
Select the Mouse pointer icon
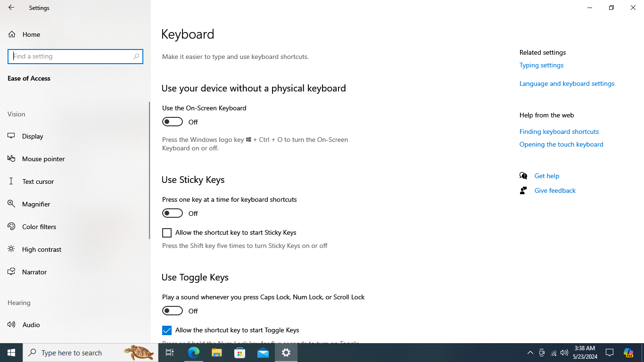(x=11, y=159)
